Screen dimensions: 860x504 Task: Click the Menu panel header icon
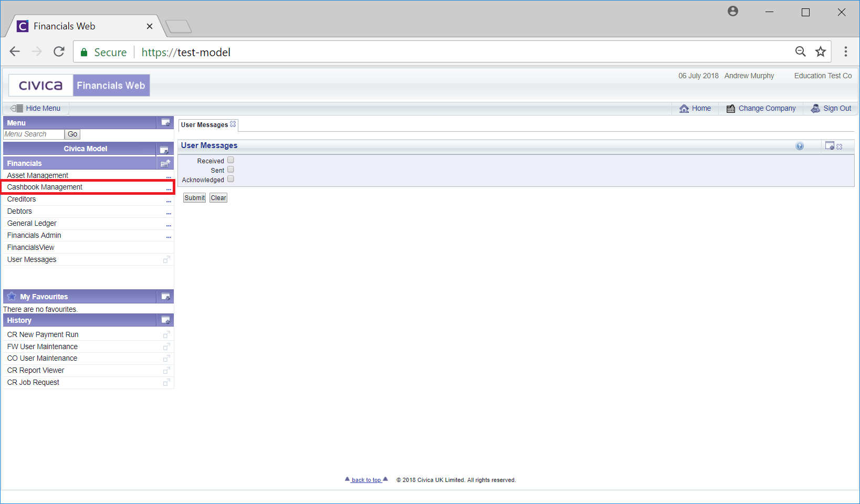(165, 122)
